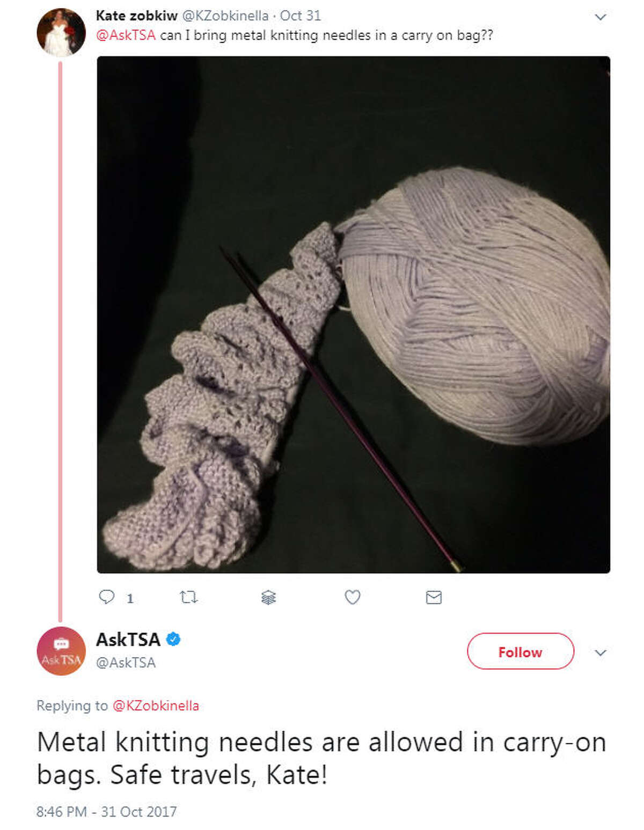This screenshot has height=830, width=644.
Task: Click the Buffer stack icon
Action: tap(268, 597)
